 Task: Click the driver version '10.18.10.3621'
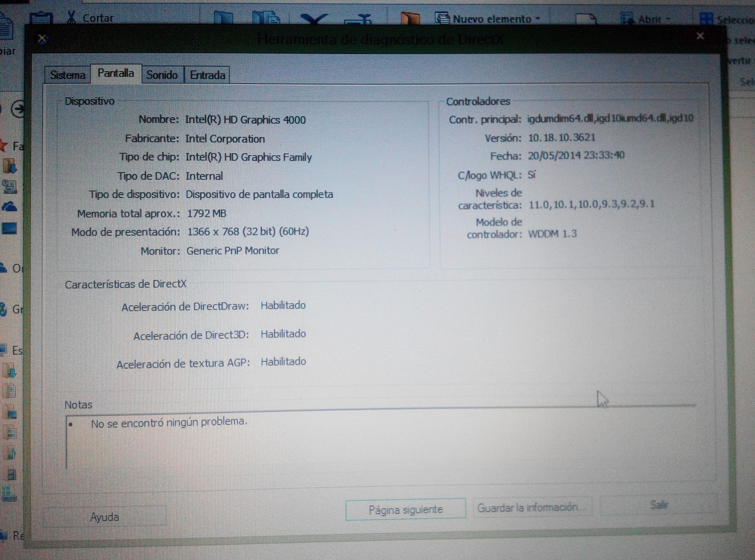pos(562,138)
